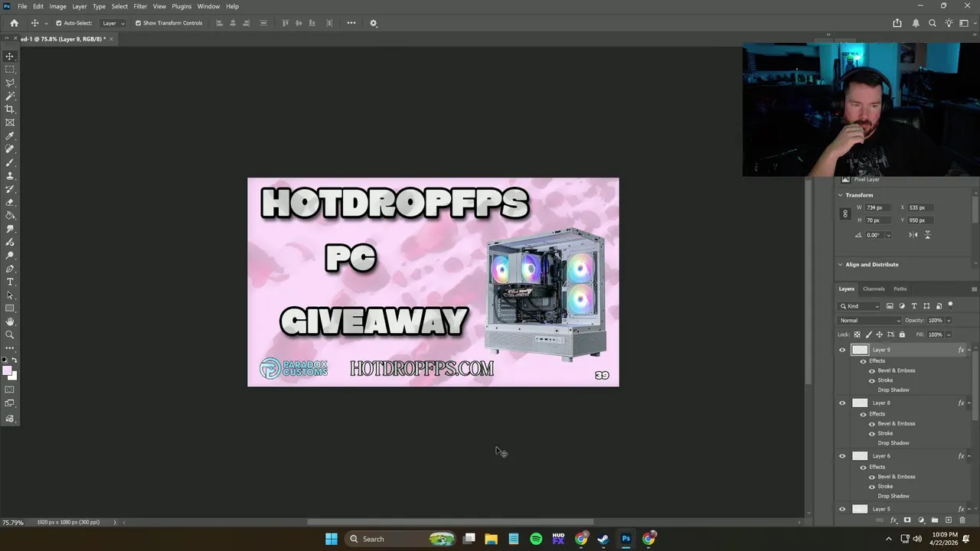Create a new layer with plus icon
Screen dimensions: 980x551
coord(949,520)
